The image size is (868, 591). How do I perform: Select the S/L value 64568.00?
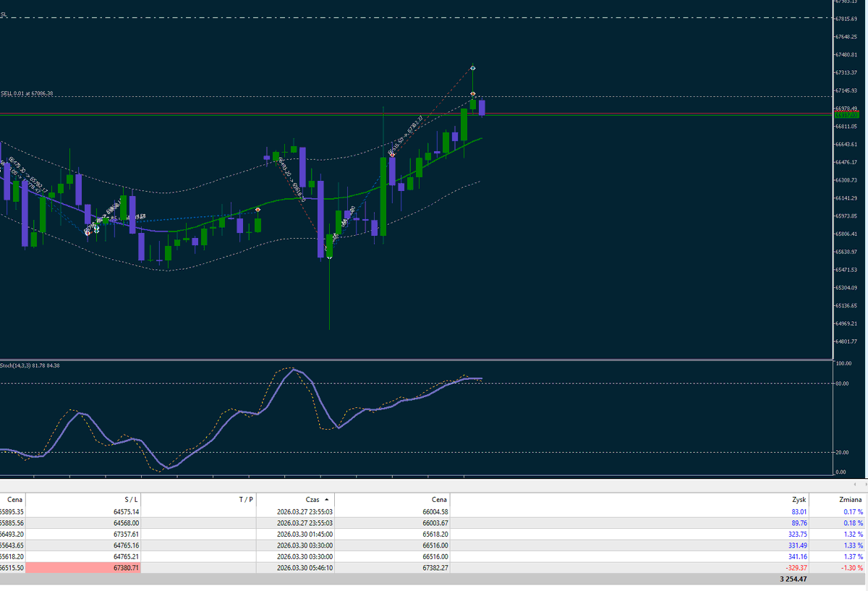pos(126,522)
